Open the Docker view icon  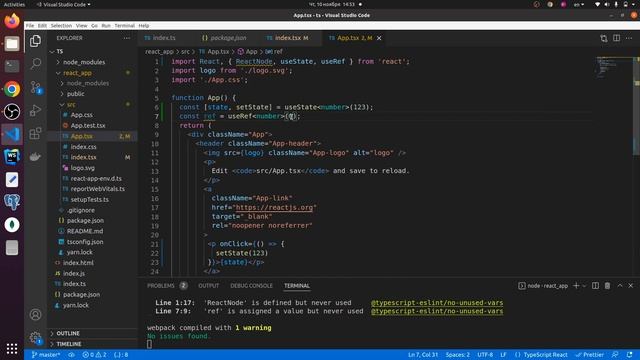(36, 156)
